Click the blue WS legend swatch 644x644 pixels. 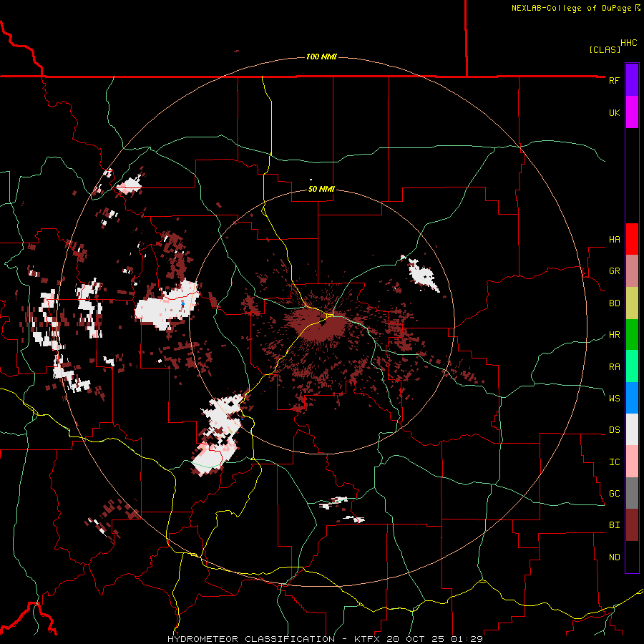click(x=632, y=398)
